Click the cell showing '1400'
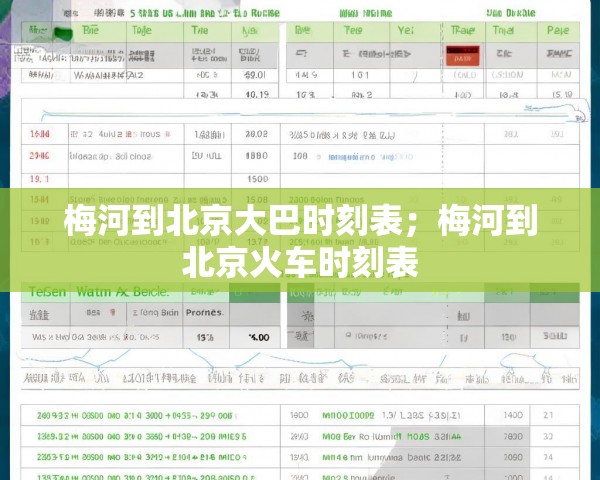This screenshot has width=600, height=480. 513,415
